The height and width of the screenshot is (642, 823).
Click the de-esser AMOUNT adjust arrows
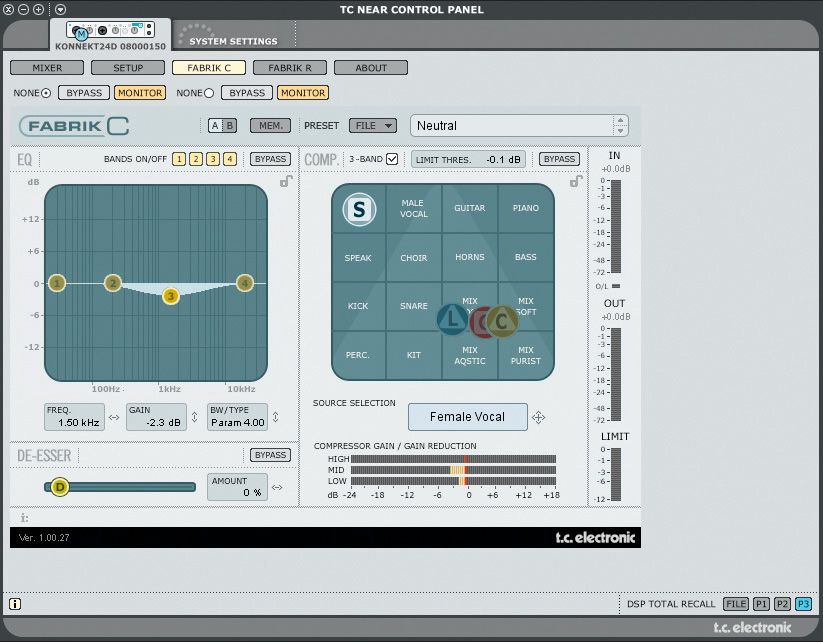coord(277,487)
